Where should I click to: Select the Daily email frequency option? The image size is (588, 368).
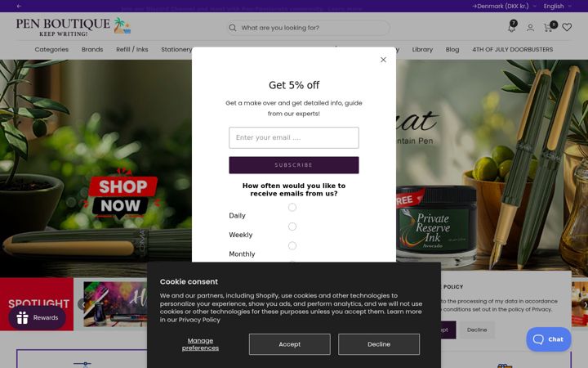[x=292, y=207]
